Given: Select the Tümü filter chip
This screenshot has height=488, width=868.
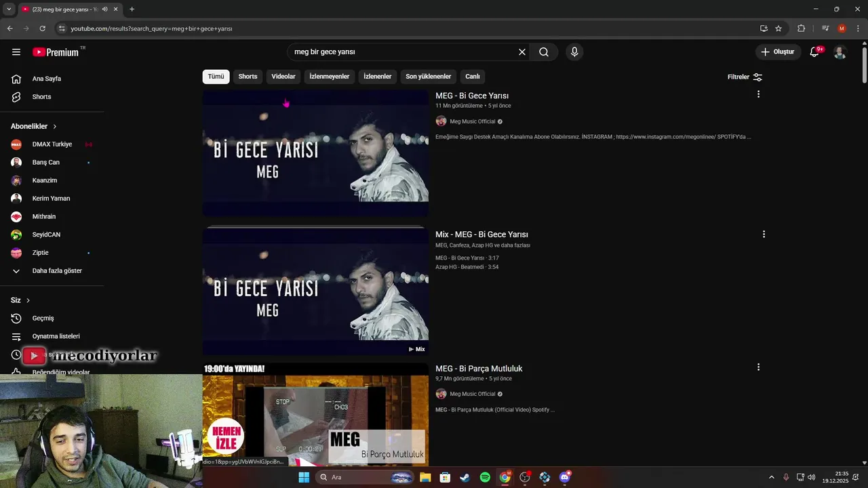Looking at the screenshot, I should pos(216,77).
